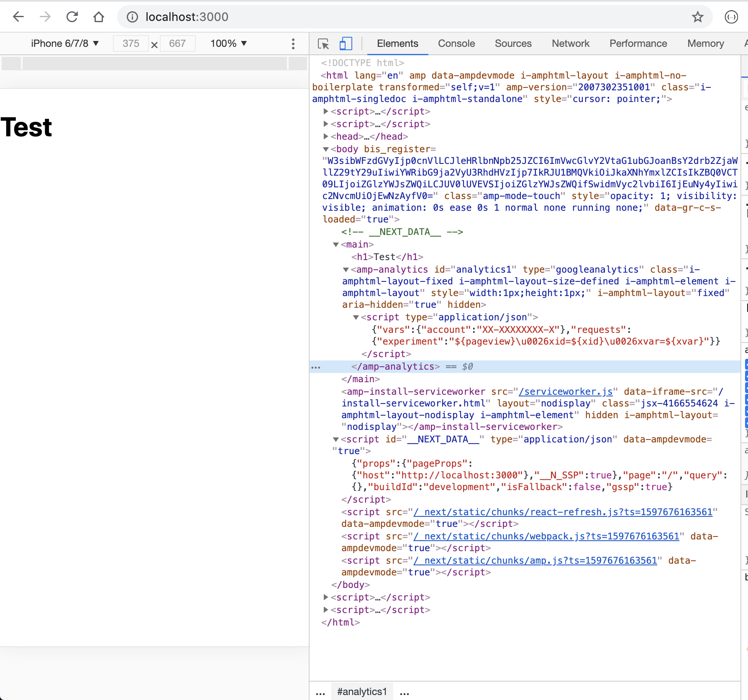Collapse the __NEXT_DATA__ script node
The image size is (748, 700).
pyautogui.click(x=336, y=439)
